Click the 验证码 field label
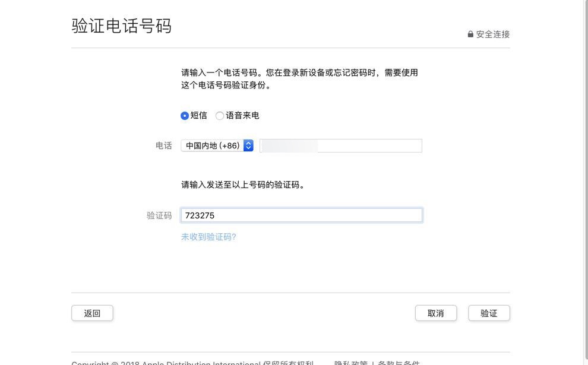This screenshot has height=365, width=588. tap(159, 215)
